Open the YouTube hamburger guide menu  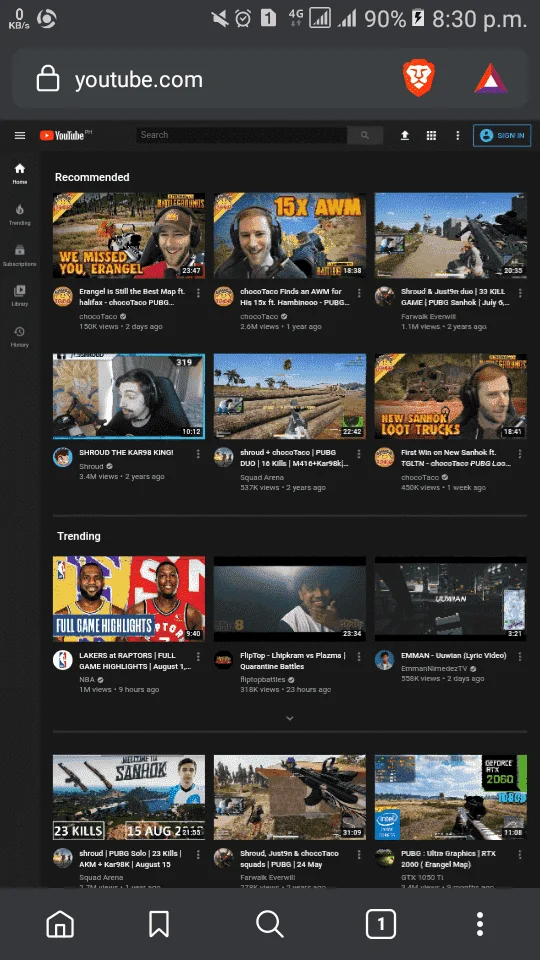[20, 135]
